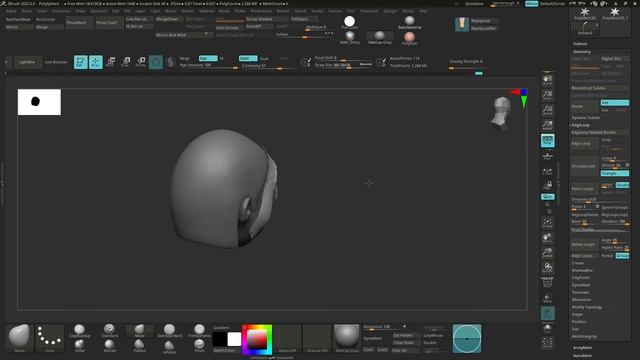
Task: Select the TrimDynamic brush
Action: click(199, 331)
